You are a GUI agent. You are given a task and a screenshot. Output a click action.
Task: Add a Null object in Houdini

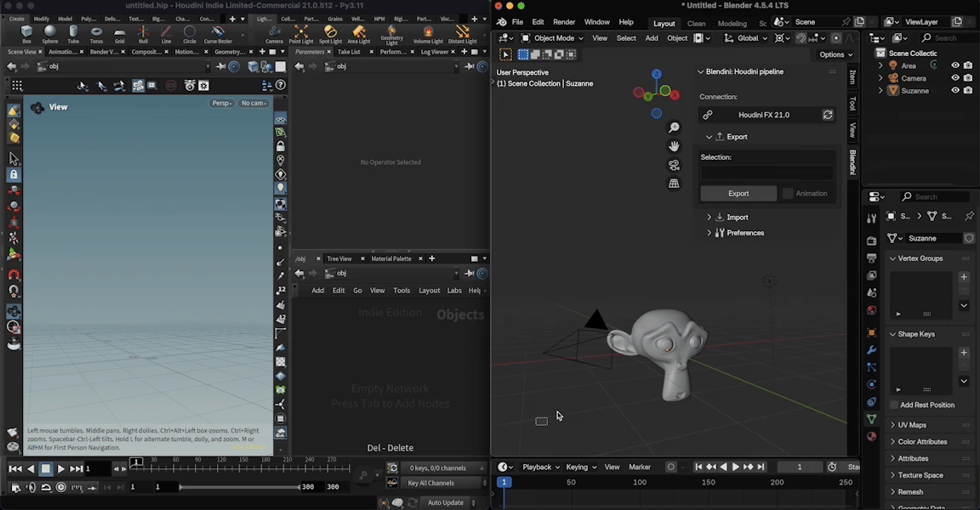[143, 34]
